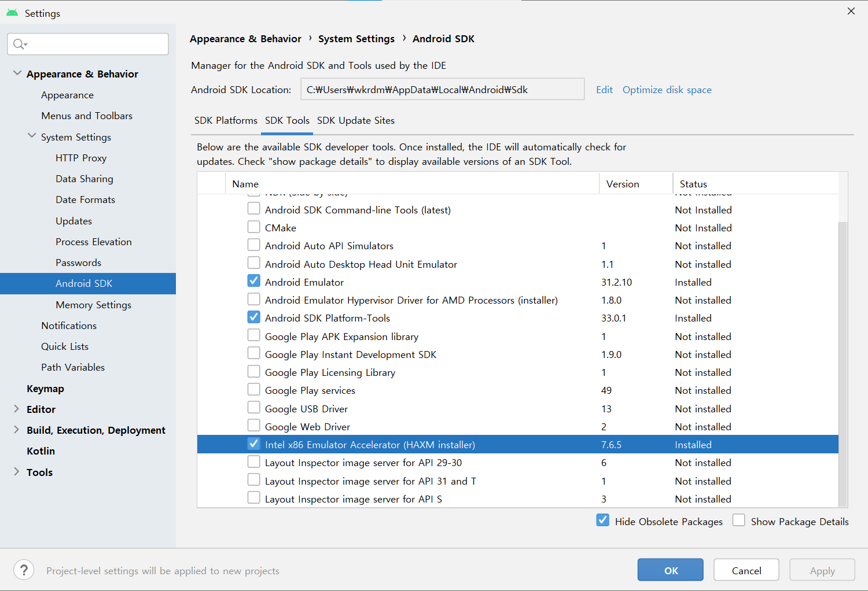Open the Notifications settings page
Screen dimensions: 868x591
(69, 326)
